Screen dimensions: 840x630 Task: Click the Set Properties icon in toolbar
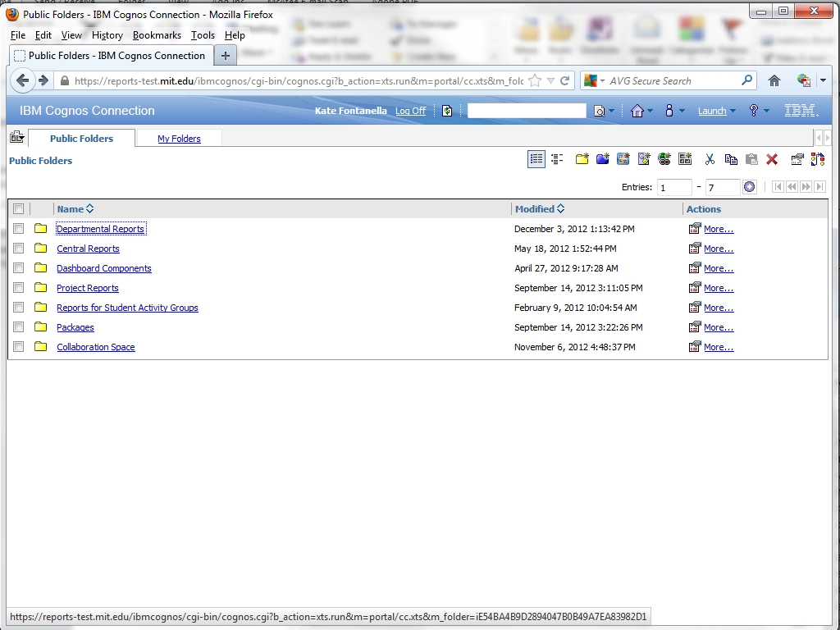797,159
